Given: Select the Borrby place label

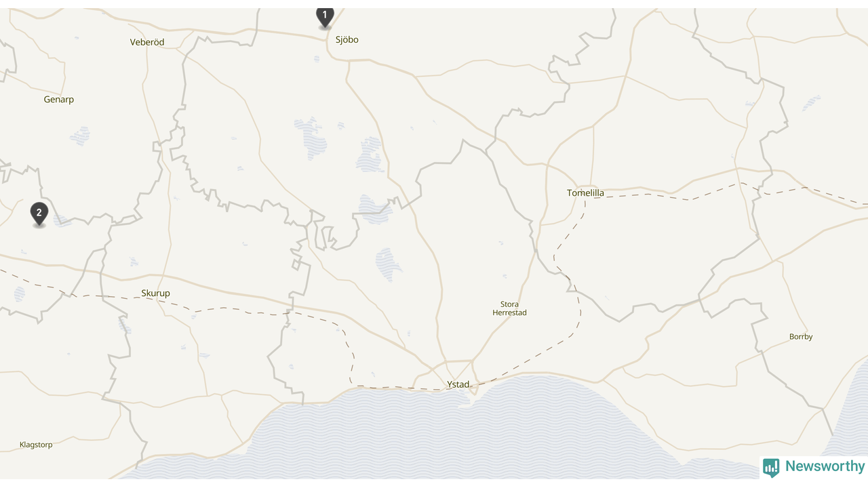Looking at the screenshot, I should (x=801, y=337).
